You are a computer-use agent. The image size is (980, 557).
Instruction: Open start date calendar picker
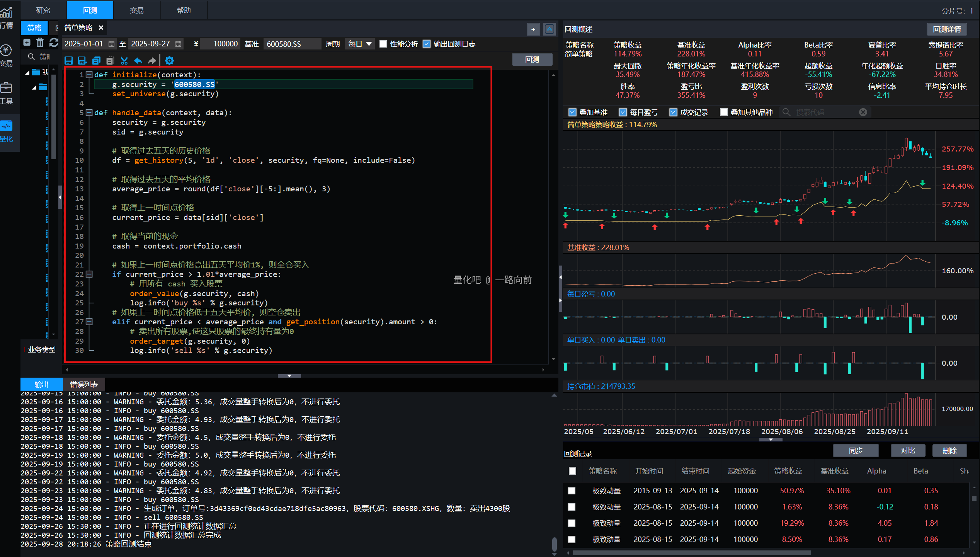pyautogui.click(x=111, y=44)
